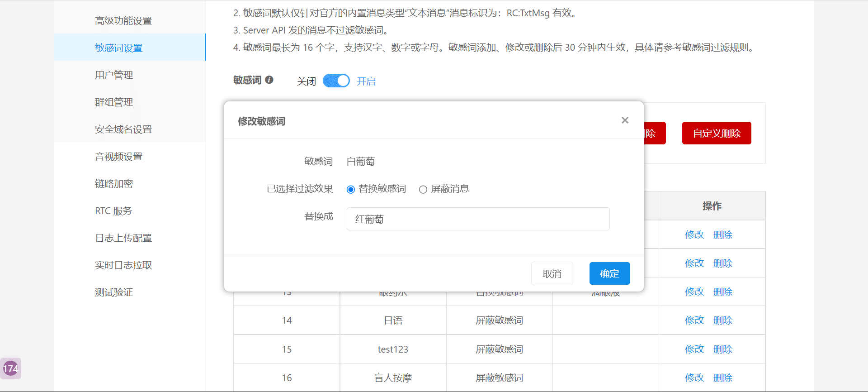Image resolution: width=868 pixels, height=392 pixels.
Task: Click the 替换成 input field containing 红葡萄
Action: pyautogui.click(x=478, y=219)
